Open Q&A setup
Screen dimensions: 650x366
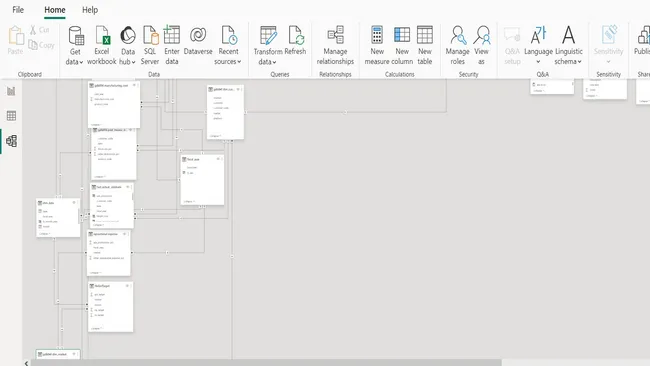point(512,45)
